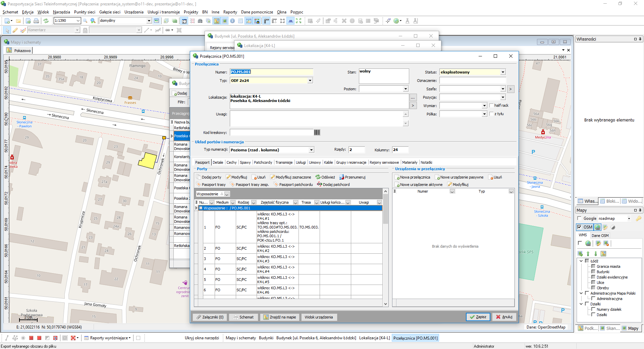Viewport: 644px width, 349px height.
Task: Click the Rzędy input field
Action: click(x=357, y=150)
